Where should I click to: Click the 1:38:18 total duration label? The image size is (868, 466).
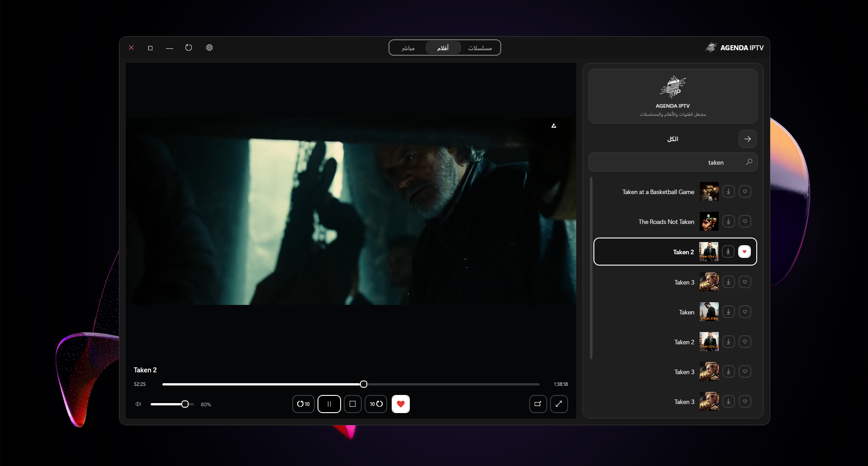561,384
